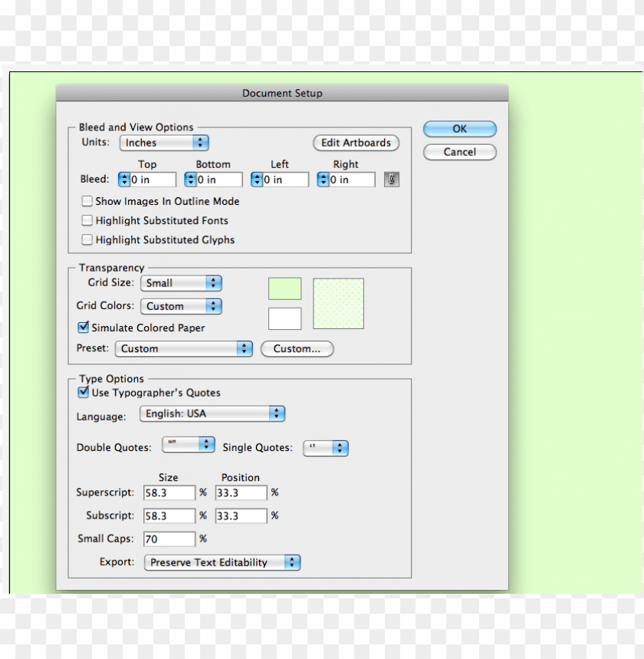Viewport: 644px width, 659px height.
Task: Click the Custom... transparency button
Action: tap(297, 348)
